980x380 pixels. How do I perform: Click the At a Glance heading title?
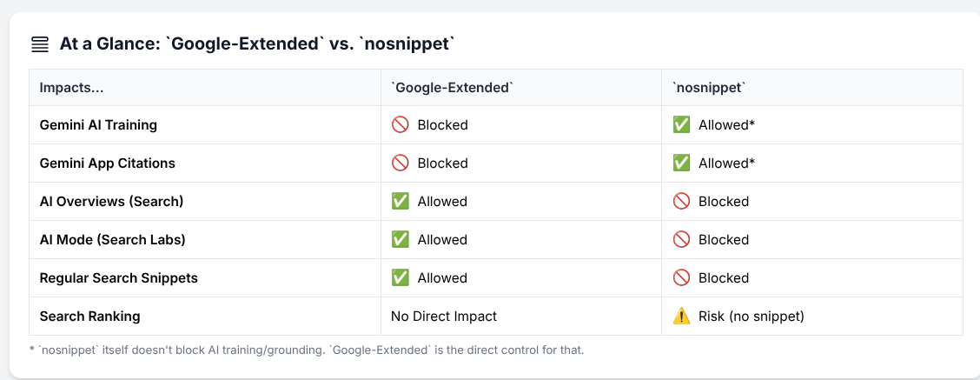[257, 44]
